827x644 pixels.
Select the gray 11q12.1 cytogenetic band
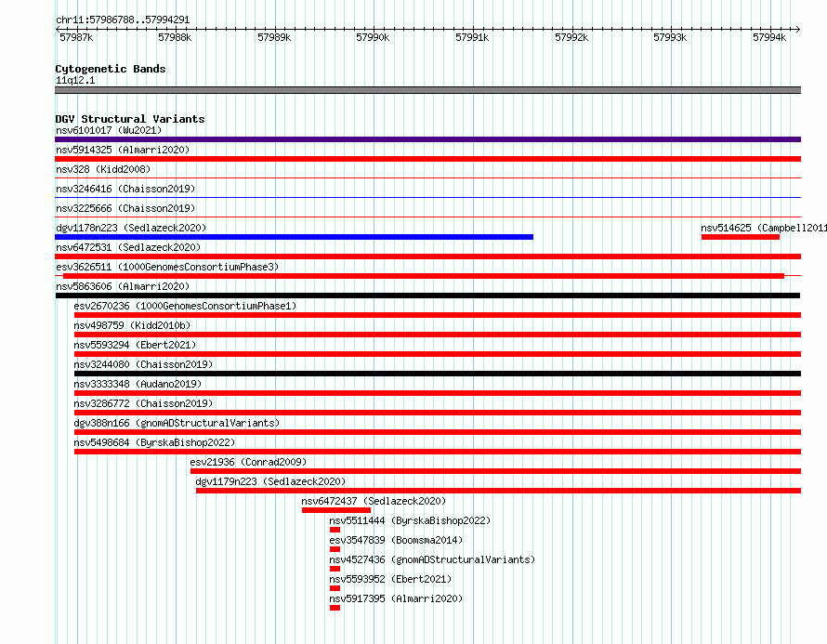click(x=427, y=90)
